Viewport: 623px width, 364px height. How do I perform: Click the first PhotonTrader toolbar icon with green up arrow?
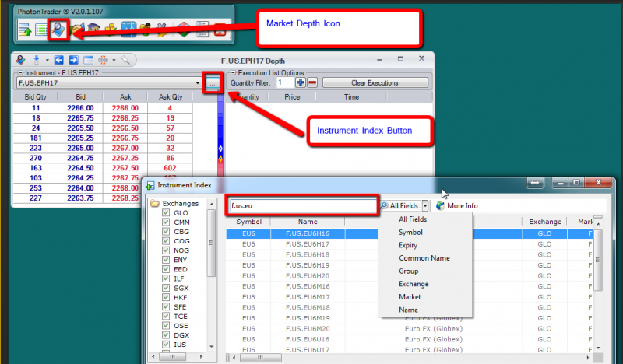pyautogui.click(x=25, y=30)
